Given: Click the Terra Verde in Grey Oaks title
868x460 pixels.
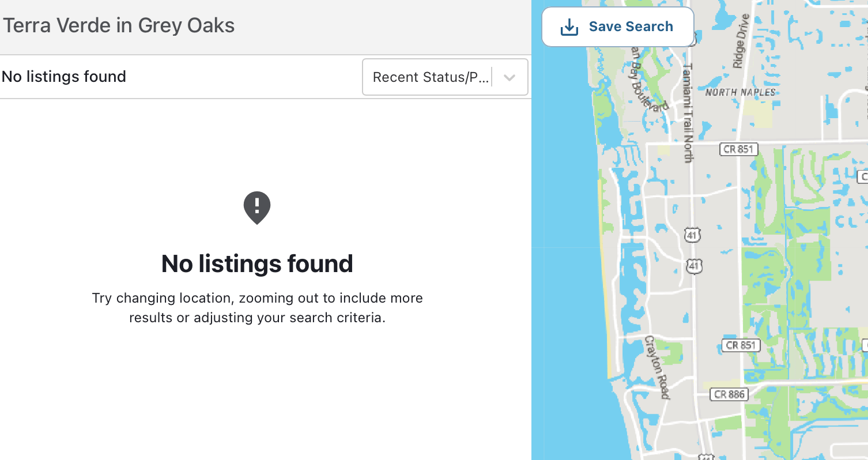Looking at the screenshot, I should click(x=119, y=26).
